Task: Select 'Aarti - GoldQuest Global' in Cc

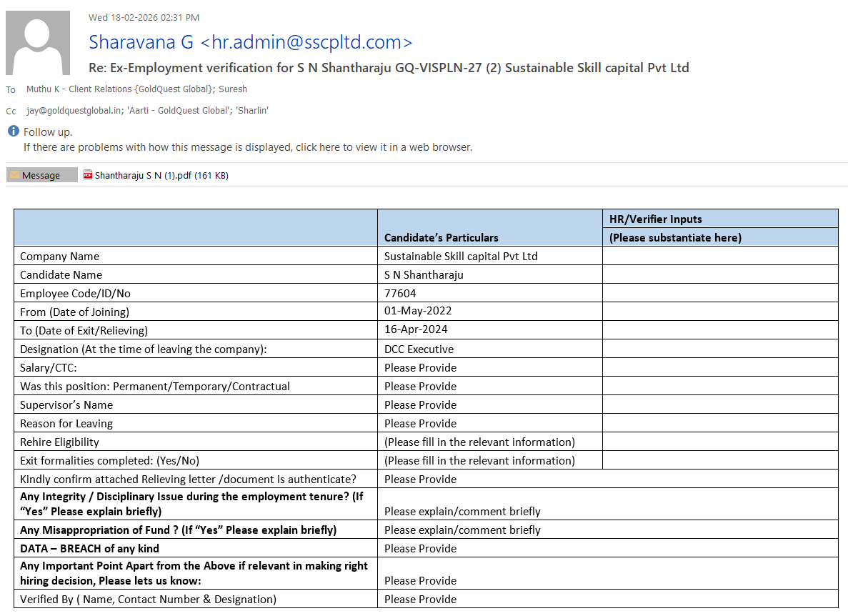Action: (178, 110)
